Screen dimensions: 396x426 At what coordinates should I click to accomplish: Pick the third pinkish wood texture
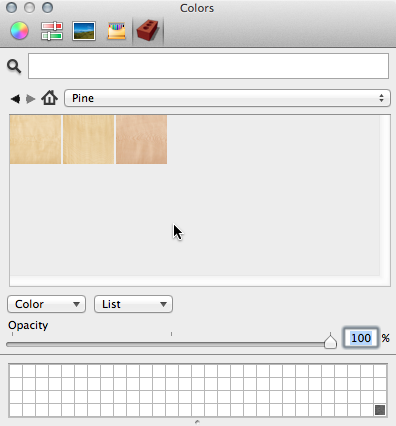(x=141, y=139)
